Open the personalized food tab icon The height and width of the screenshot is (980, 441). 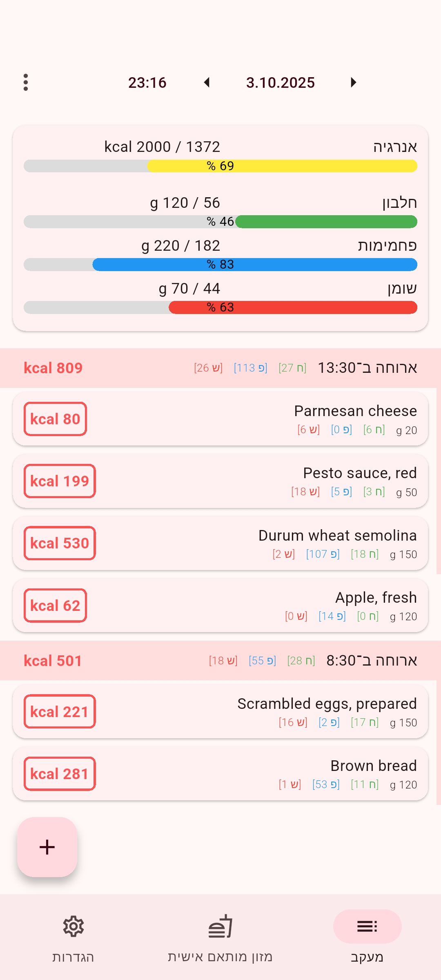tap(220, 927)
